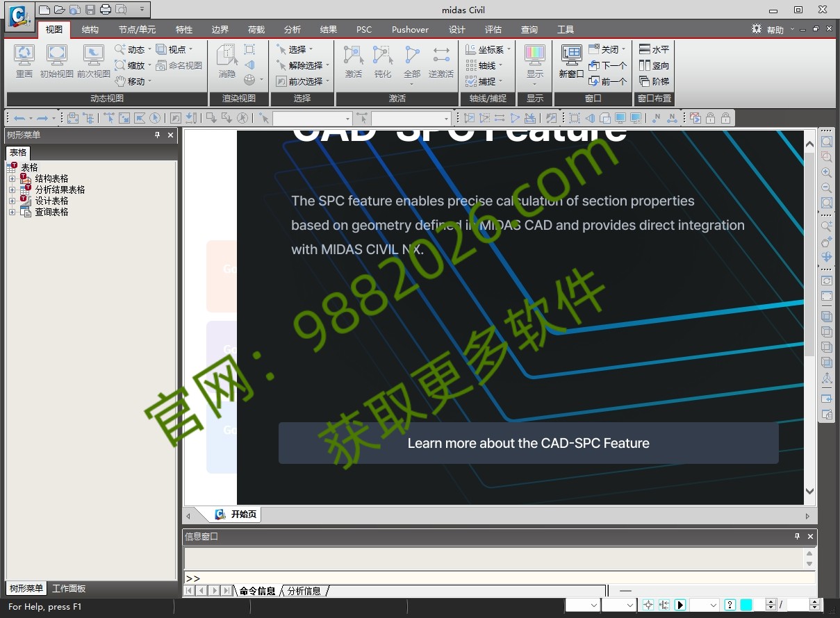840x618 pixels.
Task: Tile windows with 水平 horizontal layout
Action: pos(654,49)
